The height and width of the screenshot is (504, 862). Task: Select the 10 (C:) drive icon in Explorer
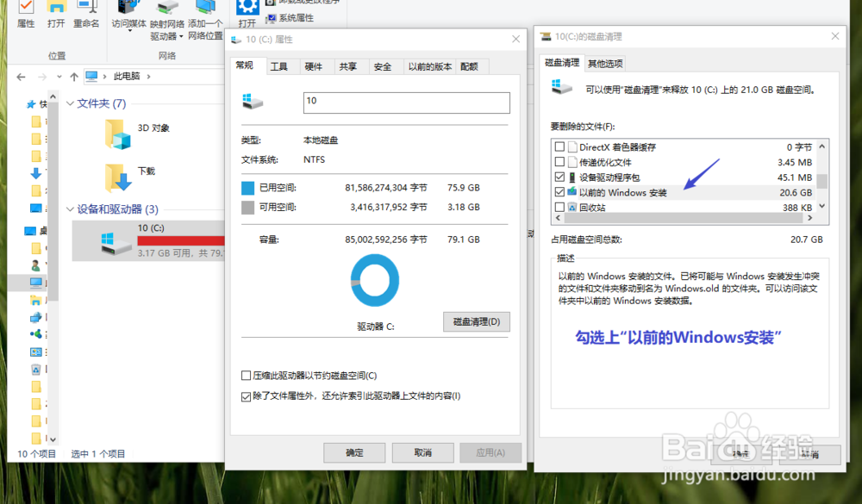pos(116,242)
